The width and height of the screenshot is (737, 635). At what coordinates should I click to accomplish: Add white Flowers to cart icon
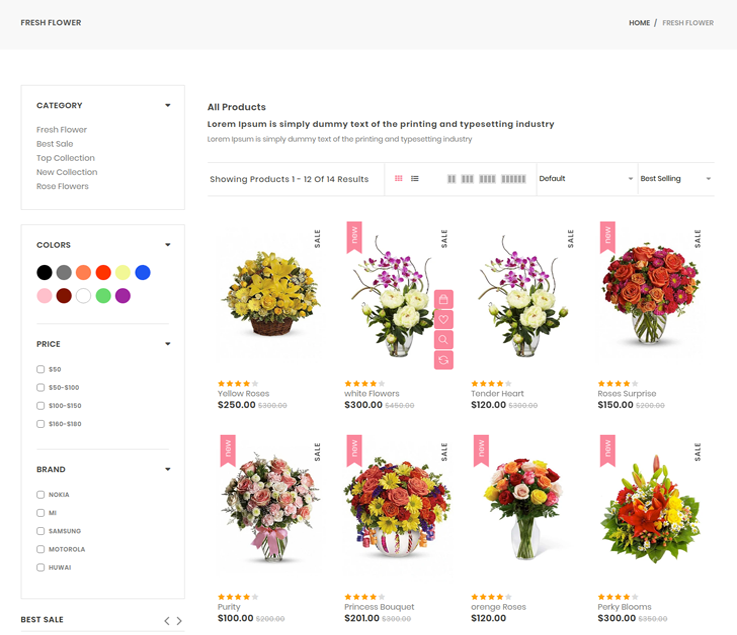[443, 299]
